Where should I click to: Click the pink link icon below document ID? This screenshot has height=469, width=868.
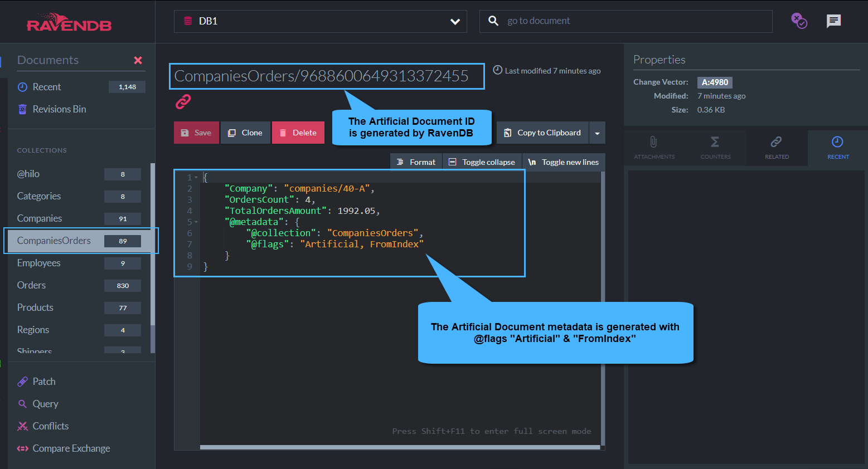pos(183,102)
